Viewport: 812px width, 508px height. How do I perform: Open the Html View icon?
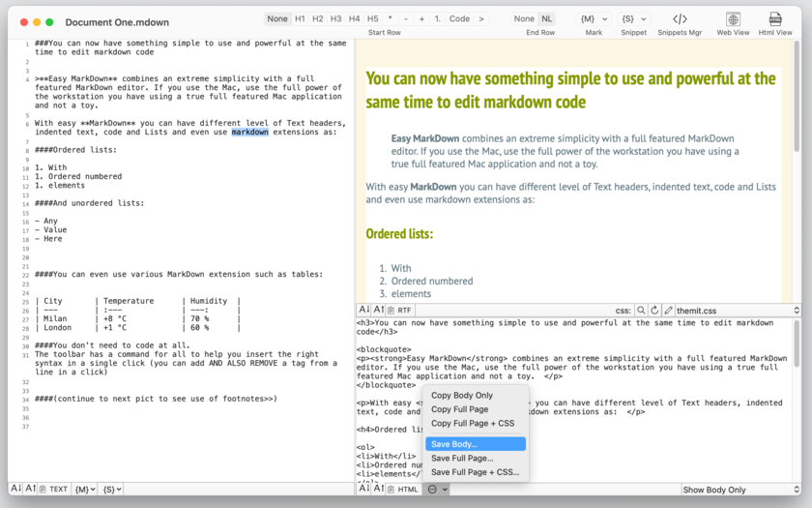(774, 19)
